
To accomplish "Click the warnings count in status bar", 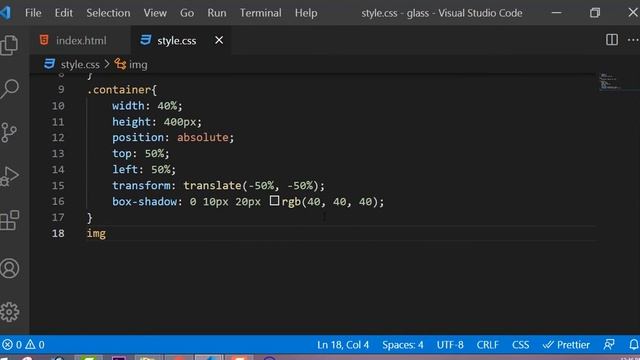I will click(x=35, y=345).
